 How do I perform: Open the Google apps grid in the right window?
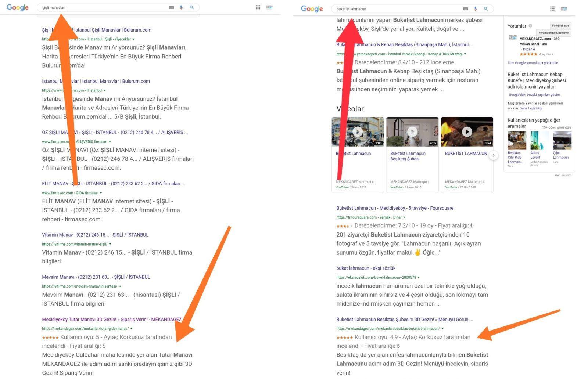click(x=552, y=8)
